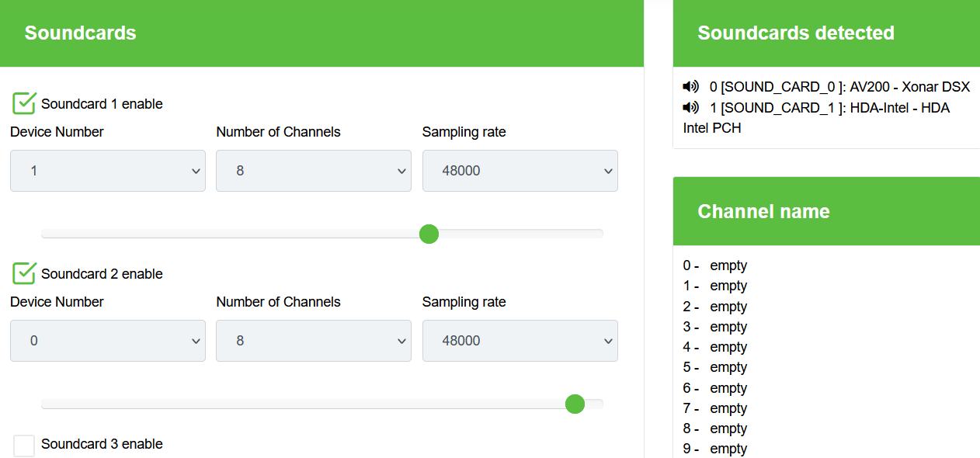
Task: Select channel 9 empty entry
Action: [728, 449]
